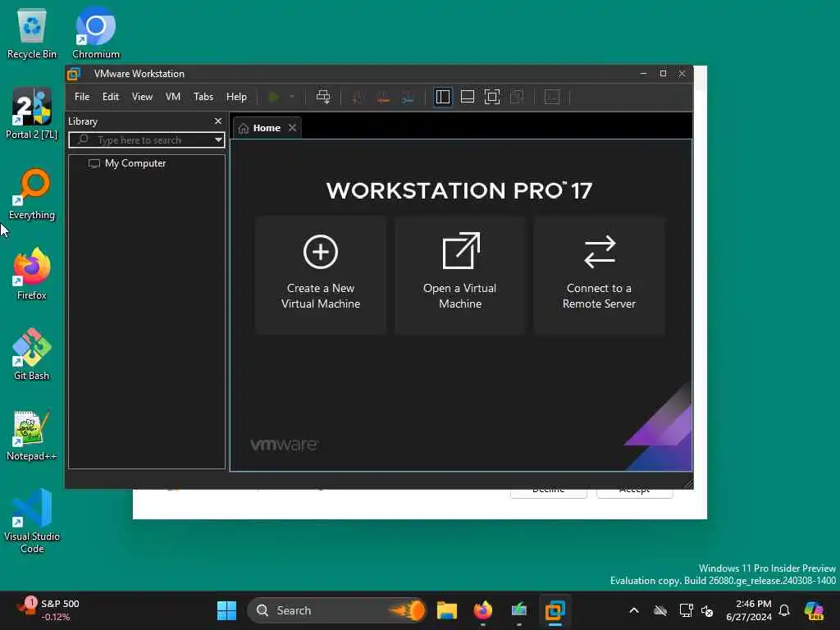Screen dimensions: 840x630
Task: Click the Revert to Snapshot toolbar icon
Action: [382, 97]
